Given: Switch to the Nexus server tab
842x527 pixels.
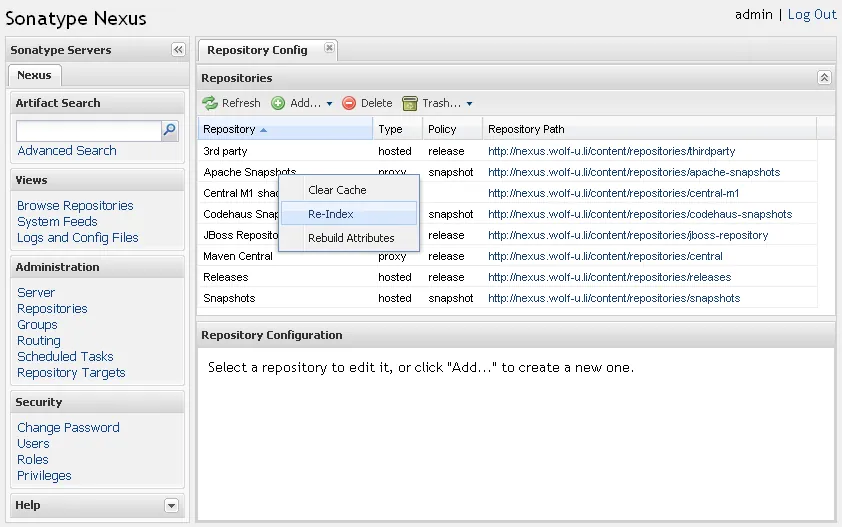Looking at the screenshot, I should pos(34,75).
